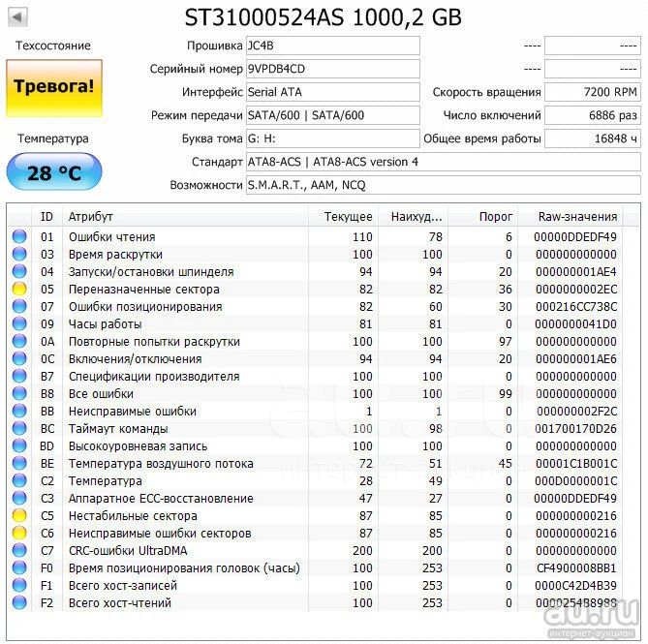Screen dimensions: 648x644
Task: Sort by ID column header
Action: tap(46, 217)
